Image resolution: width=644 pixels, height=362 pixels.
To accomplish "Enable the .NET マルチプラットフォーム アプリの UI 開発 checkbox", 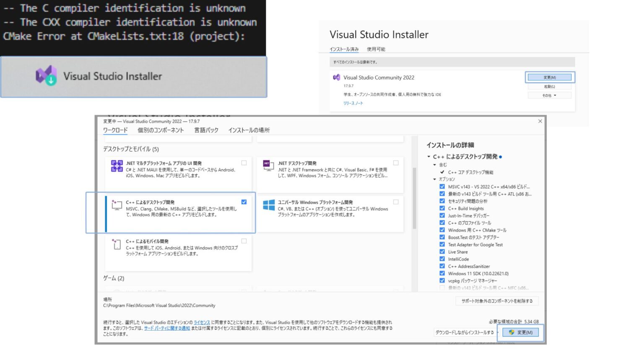I will [244, 163].
